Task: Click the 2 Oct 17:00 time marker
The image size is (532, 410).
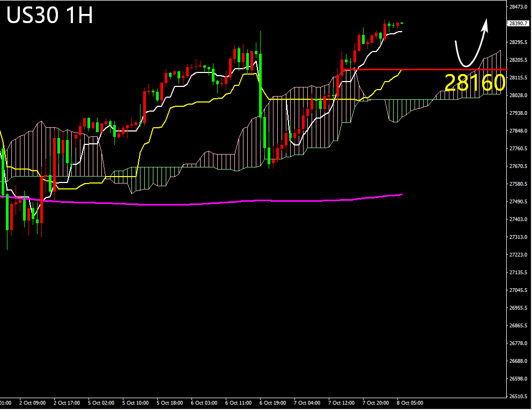Action: 66,402
